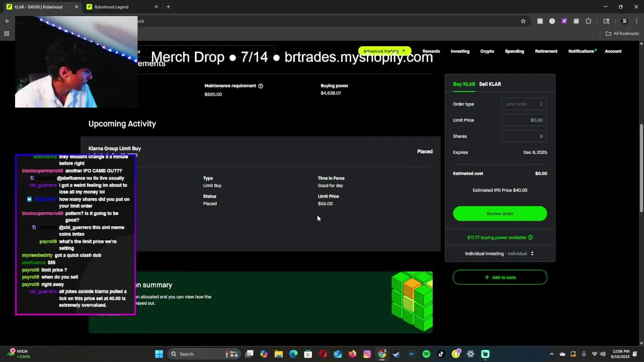Open Rewards in navigation
The width and height of the screenshot is (644, 362).
pos(431,51)
